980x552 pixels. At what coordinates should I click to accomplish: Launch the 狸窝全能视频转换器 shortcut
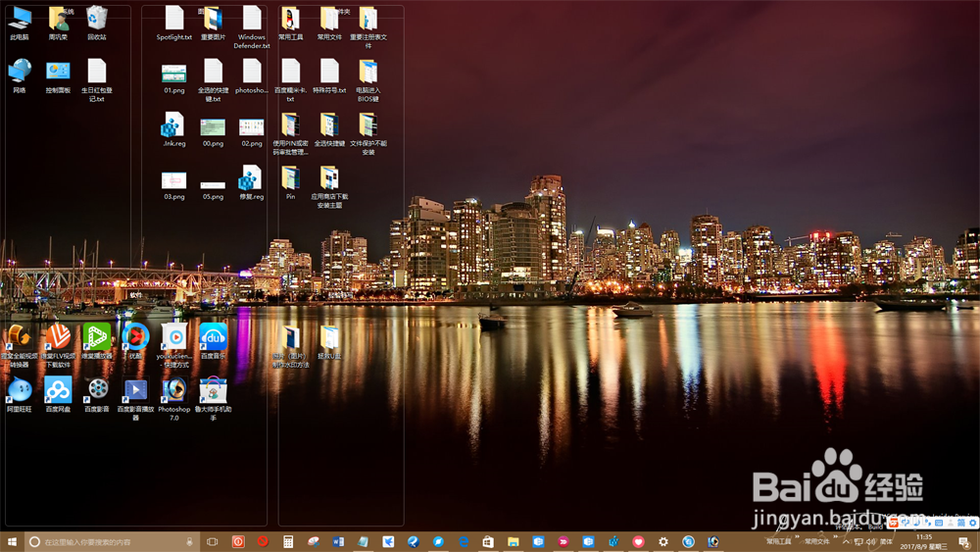click(20, 345)
